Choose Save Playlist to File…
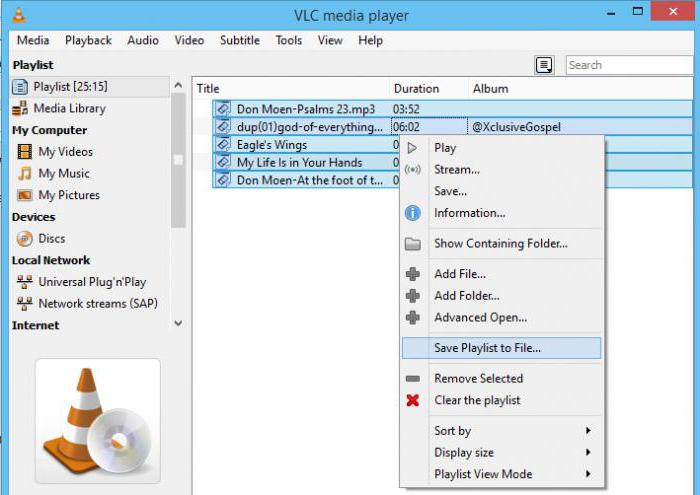Screen dimensions: 700x495 tap(501, 348)
